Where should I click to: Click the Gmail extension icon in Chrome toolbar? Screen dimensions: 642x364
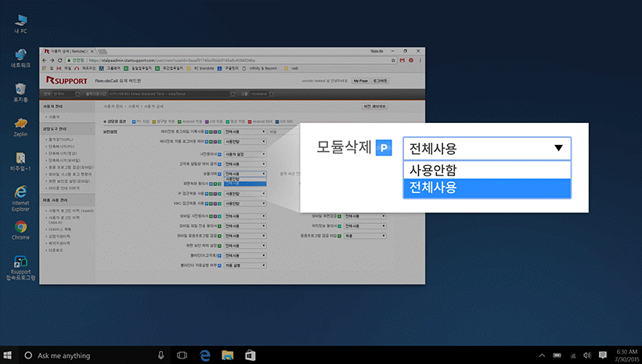click(x=402, y=60)
